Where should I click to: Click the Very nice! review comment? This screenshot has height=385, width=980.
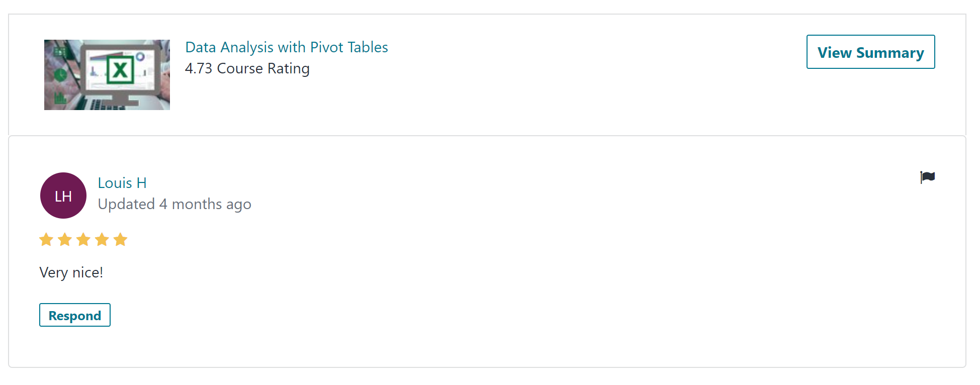[x=71, y=272]
